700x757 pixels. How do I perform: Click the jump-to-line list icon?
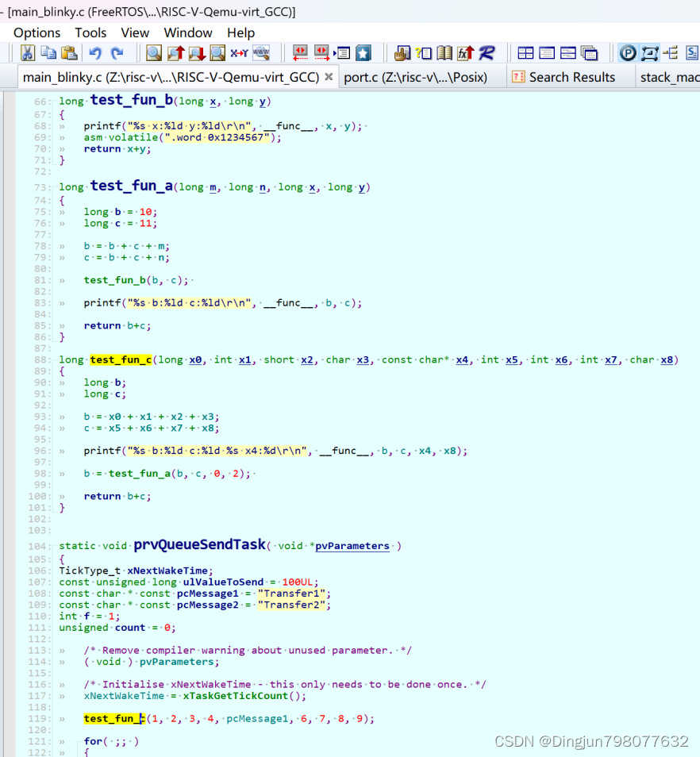tap(342, 52)
